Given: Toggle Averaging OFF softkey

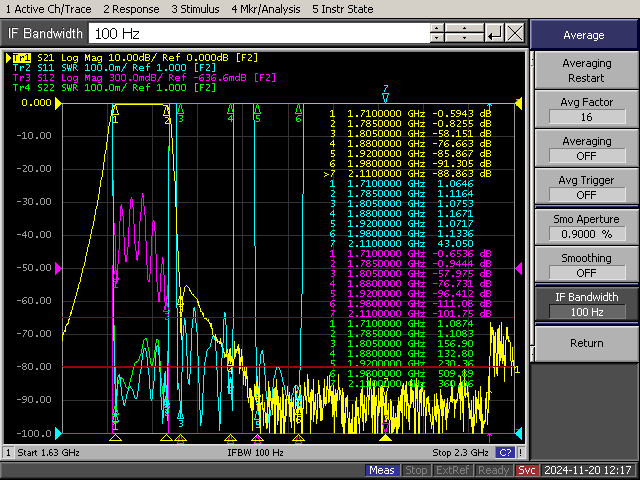Looking at the screenshot, I should [584, 149].
